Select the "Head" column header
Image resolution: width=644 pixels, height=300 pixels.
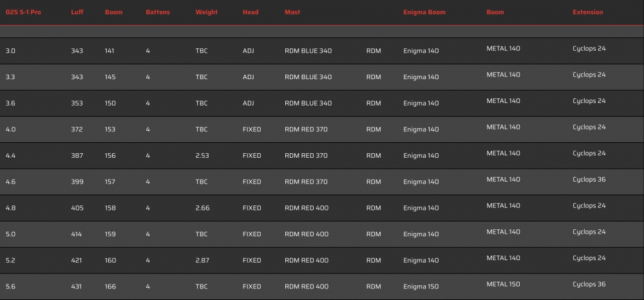click(251, 12)
